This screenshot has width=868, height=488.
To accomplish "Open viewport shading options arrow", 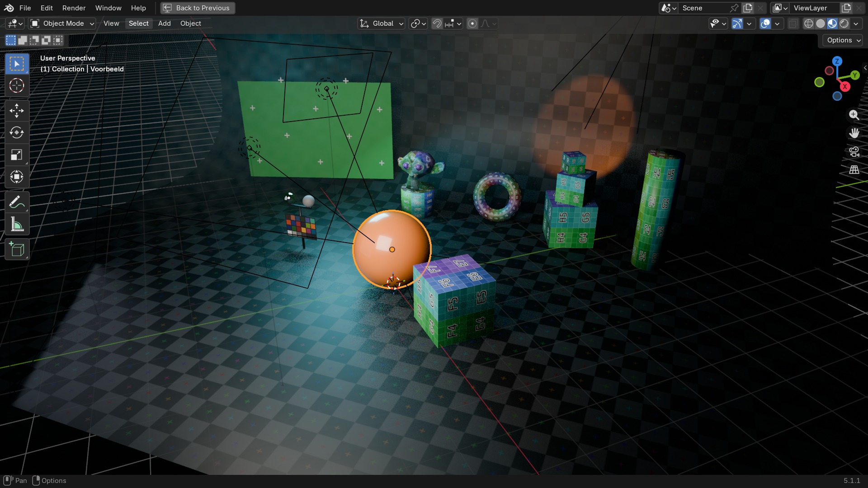I will point(856,23).
